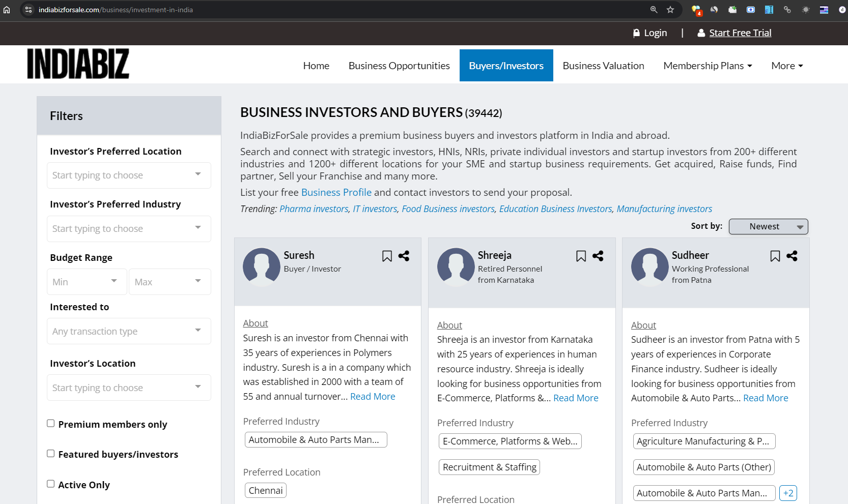Open Business Opportunities menu item
848x504 pixels.
(399, 66)
